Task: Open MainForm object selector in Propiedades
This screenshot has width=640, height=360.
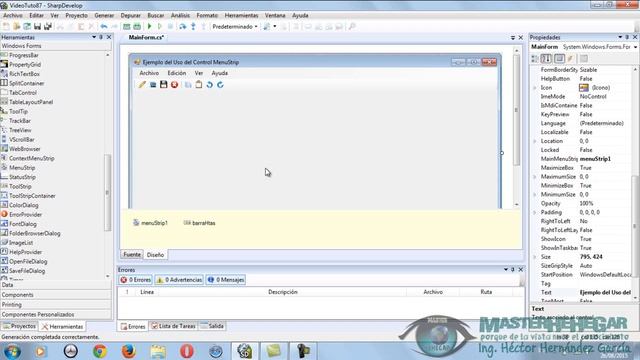Action: [584, 47]
